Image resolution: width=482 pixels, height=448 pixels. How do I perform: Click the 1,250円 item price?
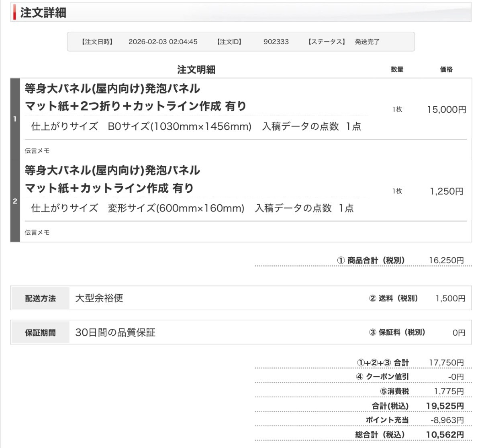[446, 191]
